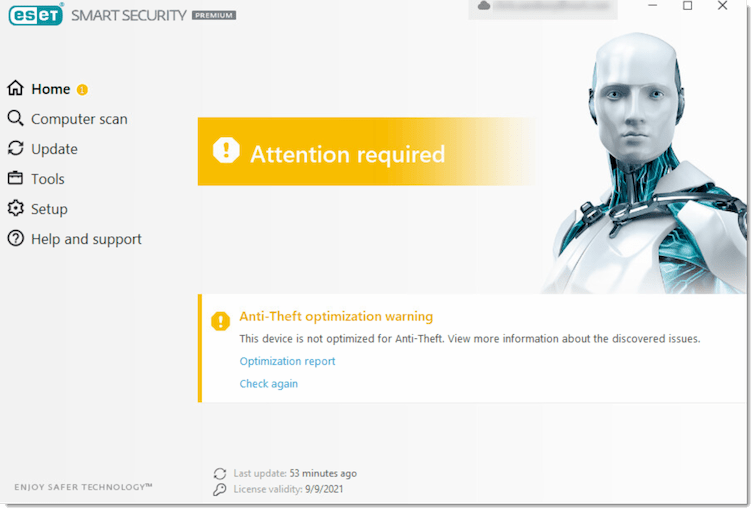Click the Enjoy Safer Technology slogan

tap(83, 487)
